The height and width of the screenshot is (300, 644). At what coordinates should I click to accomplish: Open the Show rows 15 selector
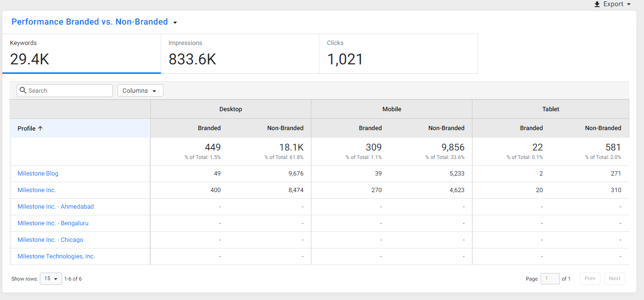coord(51,279)
